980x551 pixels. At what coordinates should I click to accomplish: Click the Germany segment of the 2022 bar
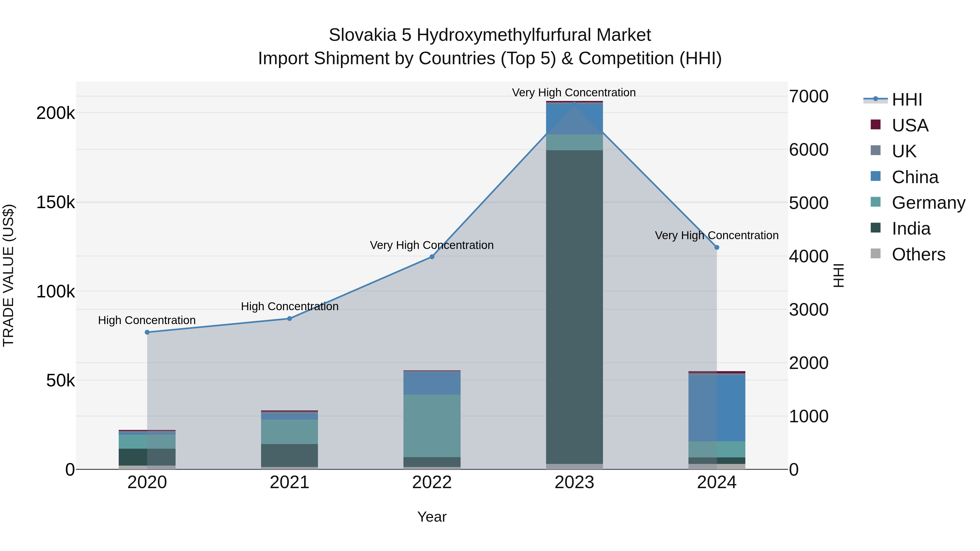[432, 426]
